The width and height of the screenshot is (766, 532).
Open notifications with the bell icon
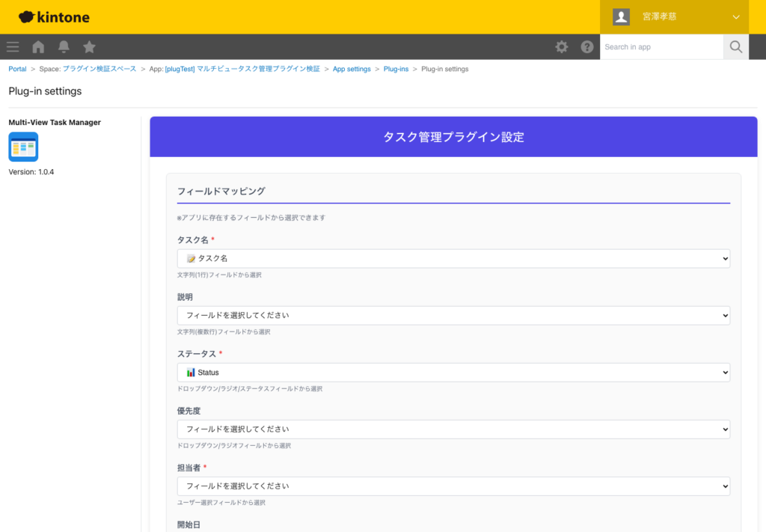point(64,46)
